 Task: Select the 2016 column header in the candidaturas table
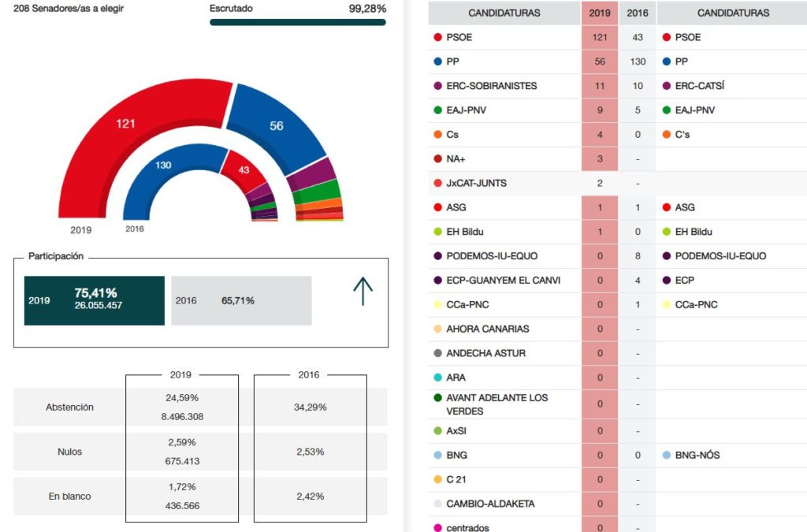(637, 13)
